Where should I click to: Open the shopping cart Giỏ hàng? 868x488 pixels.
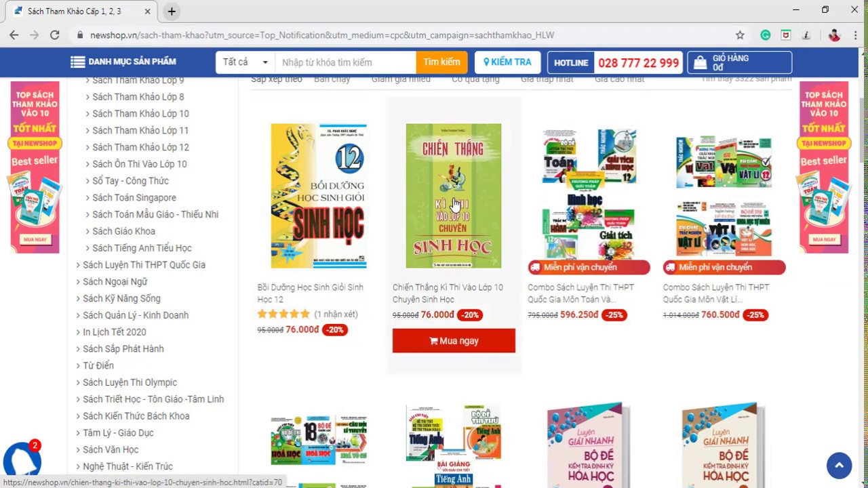739,62
